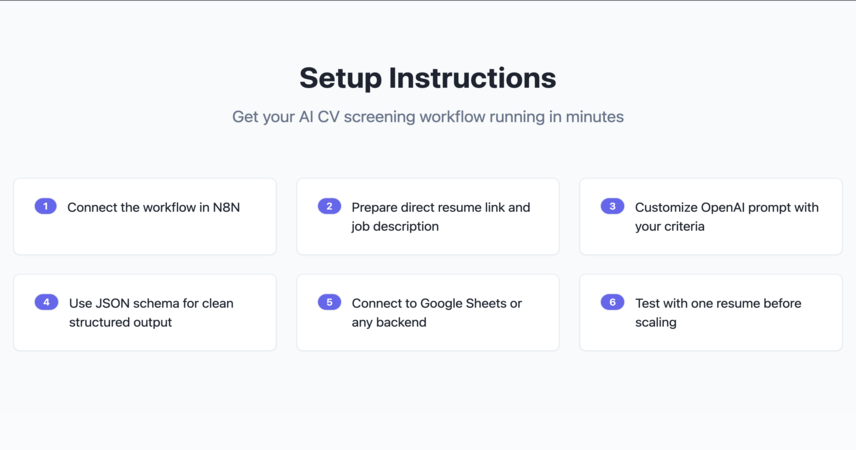Click the number 1 step badge
Screen dimensions: 856x450
pos(45,206)
